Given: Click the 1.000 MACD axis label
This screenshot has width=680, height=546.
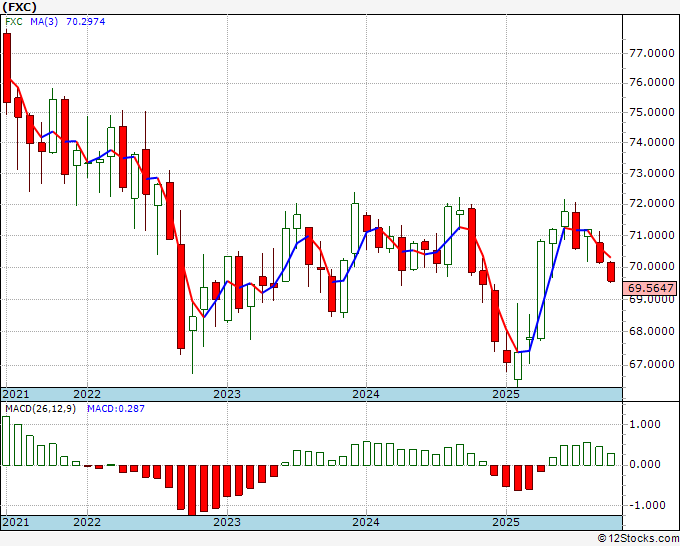Looking at the screenshot, I should click(x=645, y=424).
